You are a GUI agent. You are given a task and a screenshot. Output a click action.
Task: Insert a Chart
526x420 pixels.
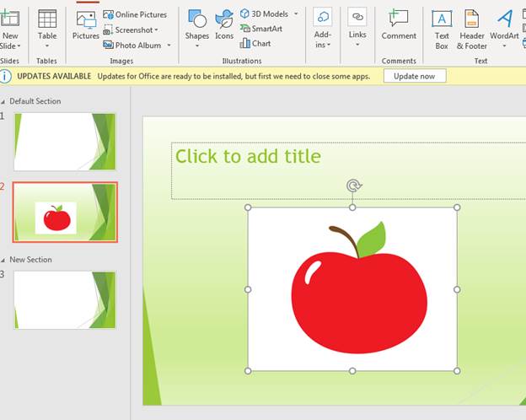tap(255, 43)
